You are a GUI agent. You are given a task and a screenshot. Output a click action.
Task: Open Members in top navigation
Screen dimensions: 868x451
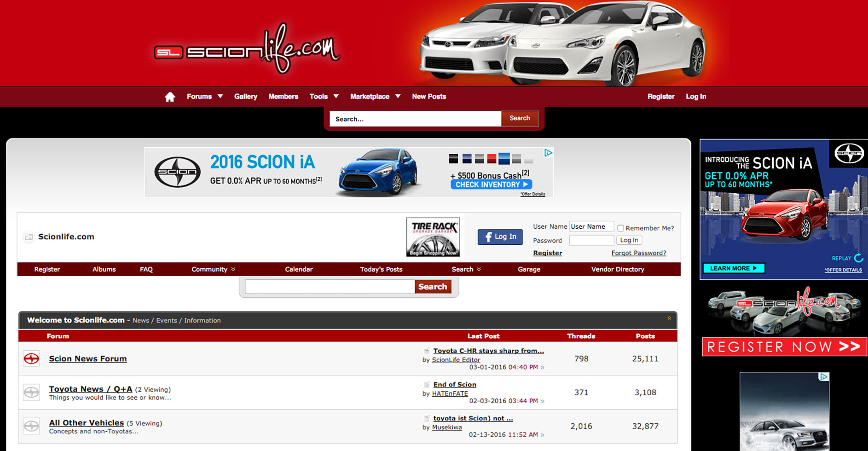tap(284, 97)
